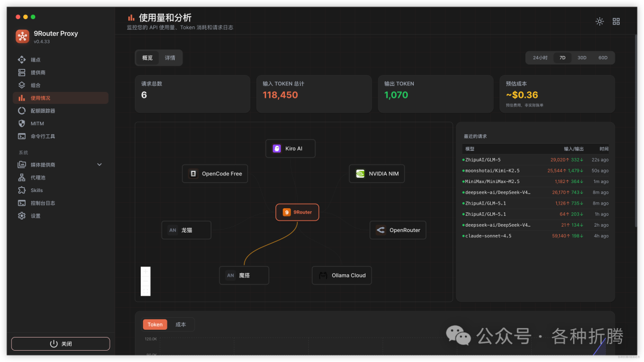This screenshot has width=644, height=362.
Task: Click the macOS green zoom window button
Action: (33, 17)
